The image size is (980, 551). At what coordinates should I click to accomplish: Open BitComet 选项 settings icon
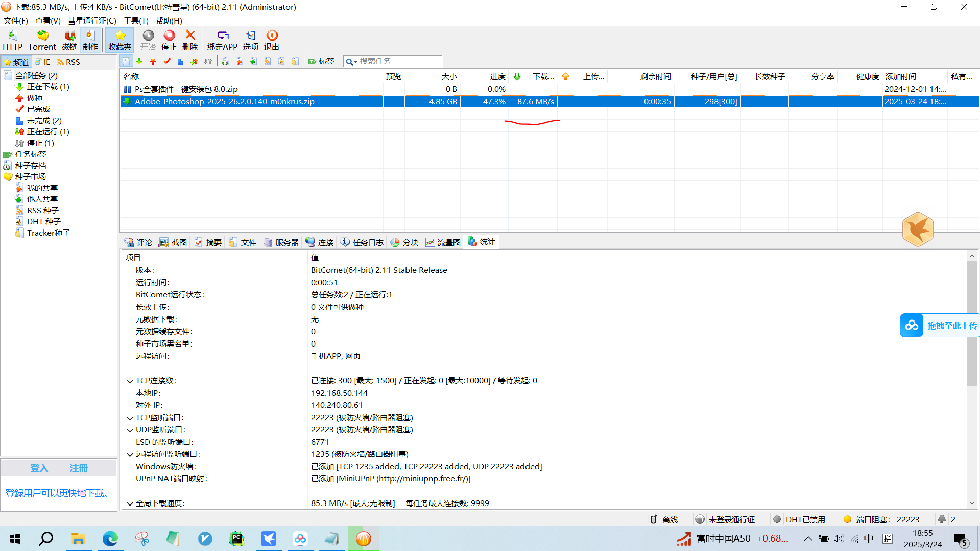[250, 39]
